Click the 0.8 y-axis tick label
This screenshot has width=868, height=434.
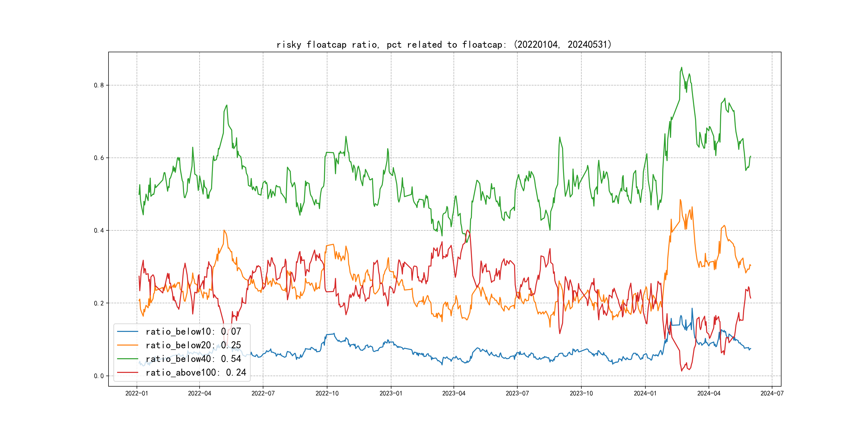(x=99, y=85)
